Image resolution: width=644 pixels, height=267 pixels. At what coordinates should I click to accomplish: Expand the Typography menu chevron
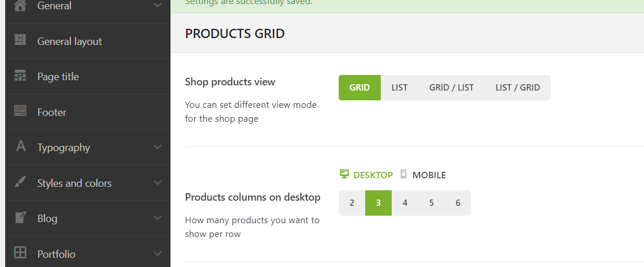pyautogui.click(x=158, y=147)
